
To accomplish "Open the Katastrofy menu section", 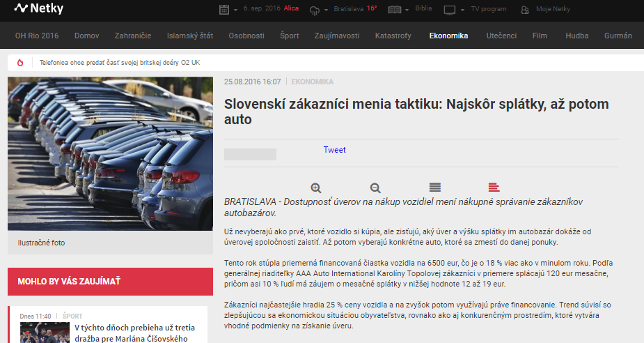I will (393, 36).
